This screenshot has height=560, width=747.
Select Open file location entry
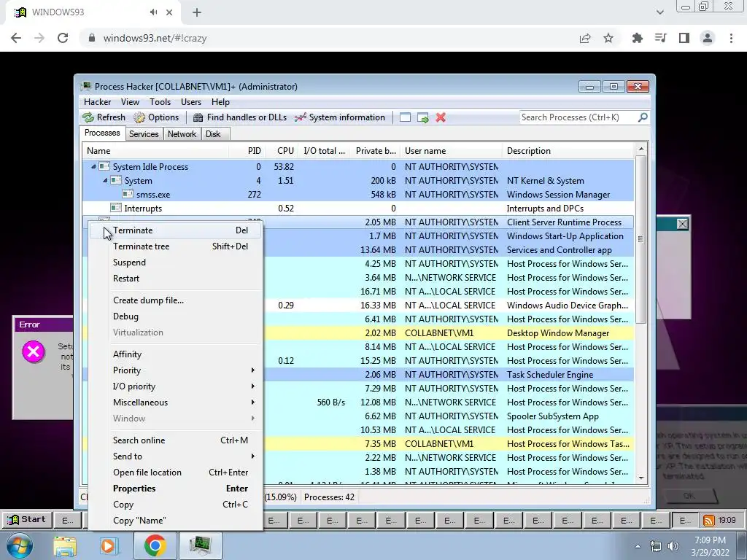[x=175, y=472]
